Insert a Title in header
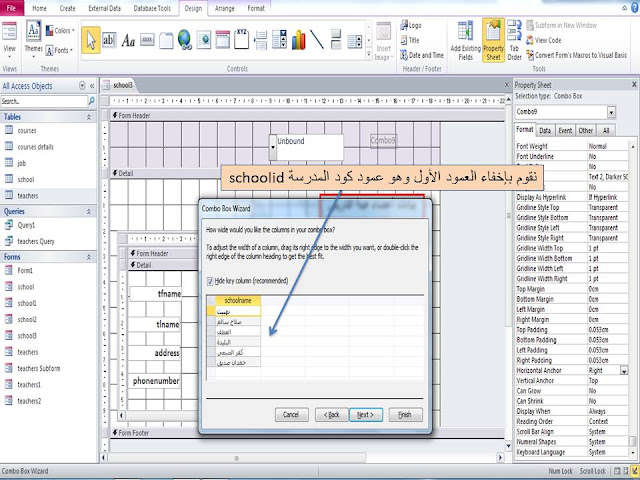Viewport: 640px width, 480px height. 410,40
